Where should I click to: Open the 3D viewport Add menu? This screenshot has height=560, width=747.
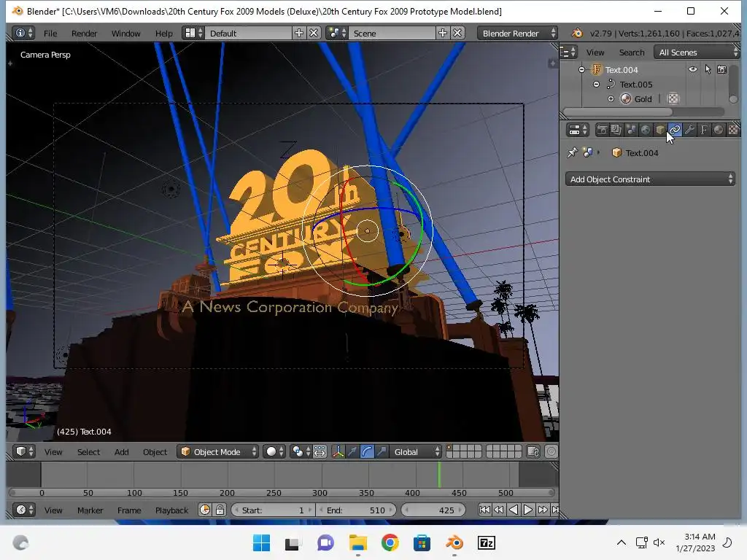click(x=122, y=452)
